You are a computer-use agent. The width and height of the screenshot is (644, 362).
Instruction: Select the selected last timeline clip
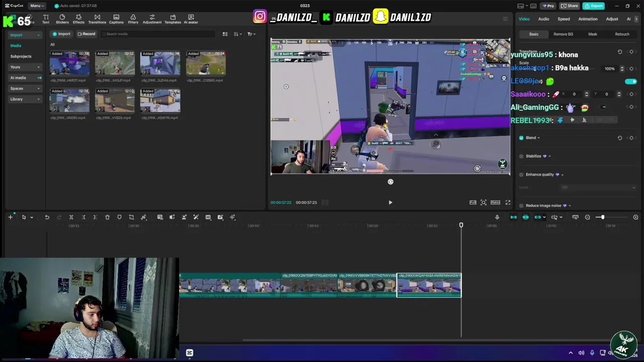[x=429, y=285]
